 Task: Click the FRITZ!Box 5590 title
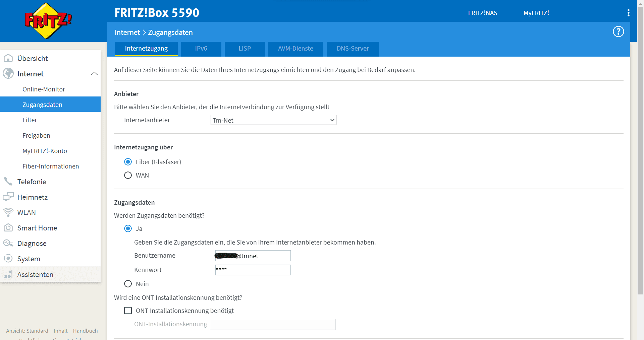coord(157,13)
